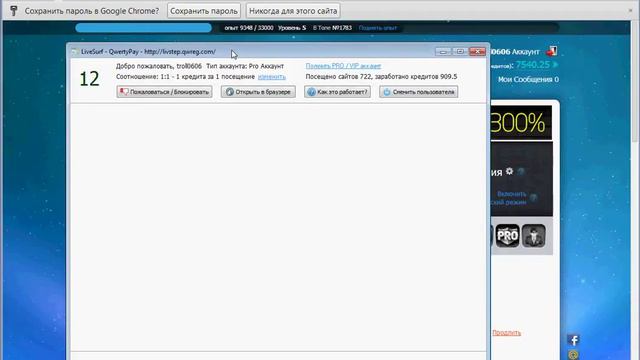Click the 'Пожаловаться / Блокировать' button
640x360 pixels.
pos(164,92)
